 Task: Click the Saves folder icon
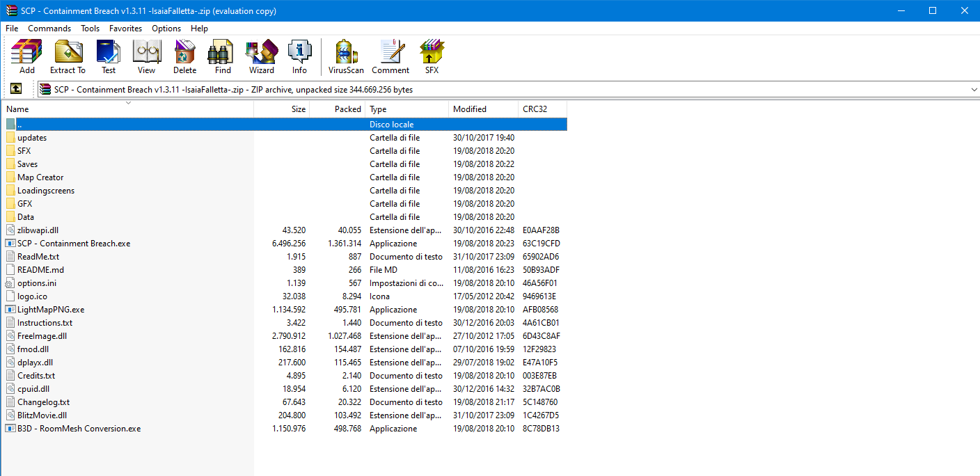coord(10,164)
